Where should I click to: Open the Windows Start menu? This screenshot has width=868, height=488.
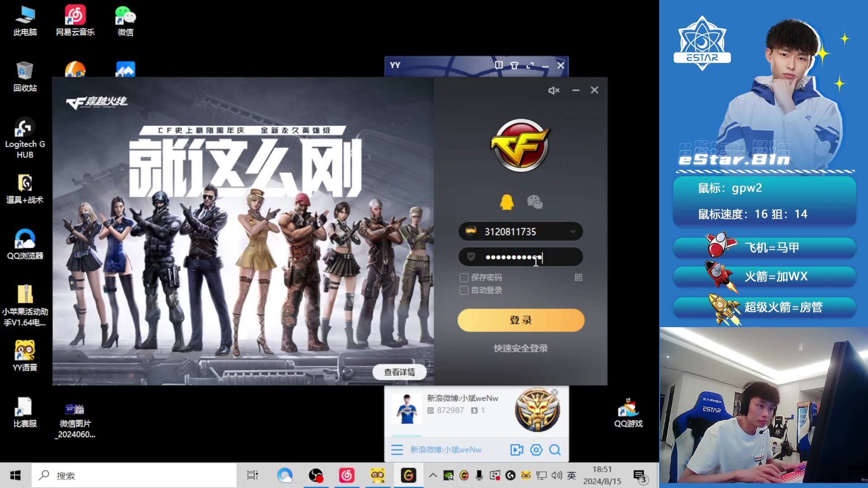coord(15,475)
